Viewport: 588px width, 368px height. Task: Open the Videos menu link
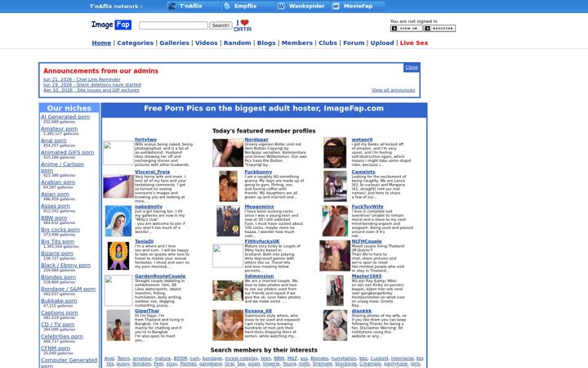coord(207,43)
